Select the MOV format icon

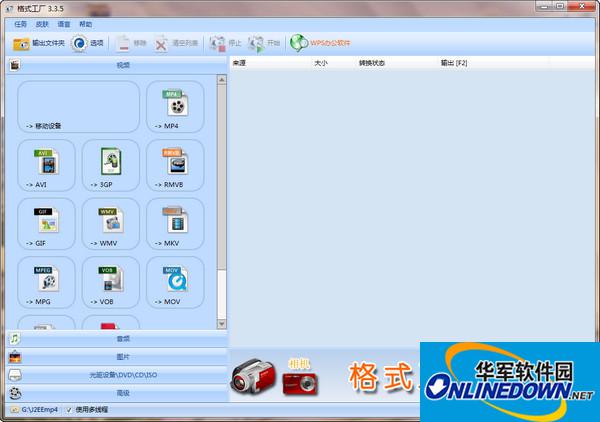pyautogui.click(x=175, y=283)
